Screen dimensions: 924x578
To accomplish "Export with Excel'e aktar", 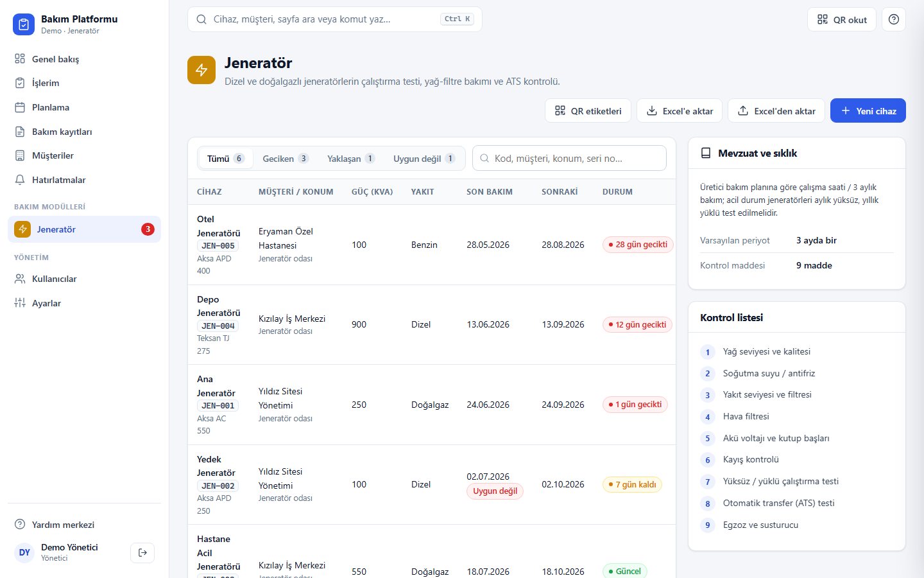I will [x=680, y=110].
